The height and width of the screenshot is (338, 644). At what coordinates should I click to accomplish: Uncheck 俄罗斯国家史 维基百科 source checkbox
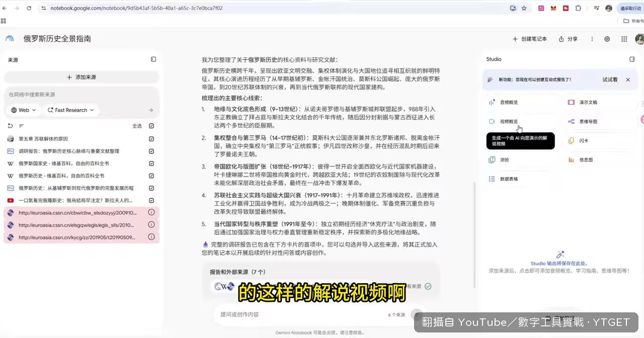click(151, 163)
